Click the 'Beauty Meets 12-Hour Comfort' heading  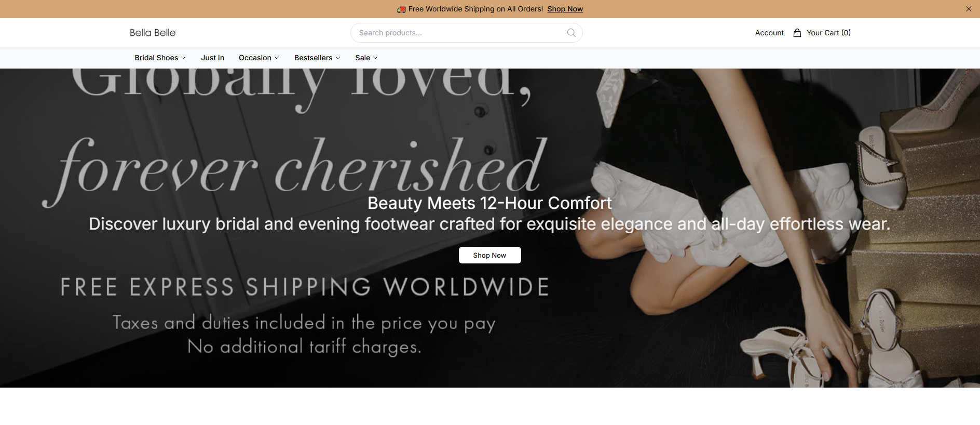489,203
